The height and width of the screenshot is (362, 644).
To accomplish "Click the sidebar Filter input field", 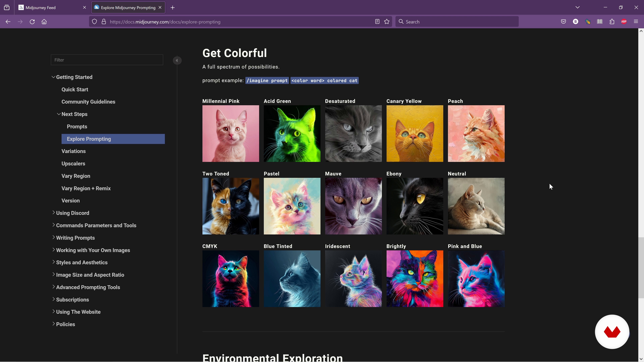I will point(107,60).
